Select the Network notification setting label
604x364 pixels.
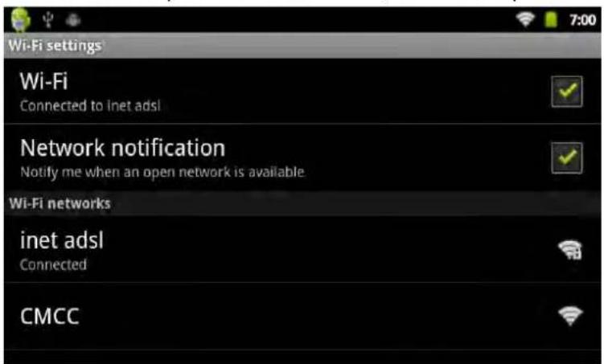(122, 148)
